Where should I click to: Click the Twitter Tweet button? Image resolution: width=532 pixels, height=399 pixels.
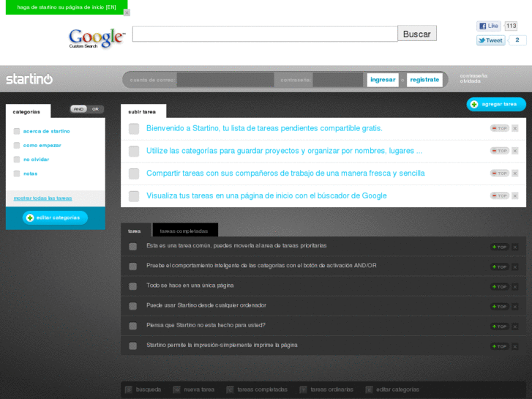(490, 40)
